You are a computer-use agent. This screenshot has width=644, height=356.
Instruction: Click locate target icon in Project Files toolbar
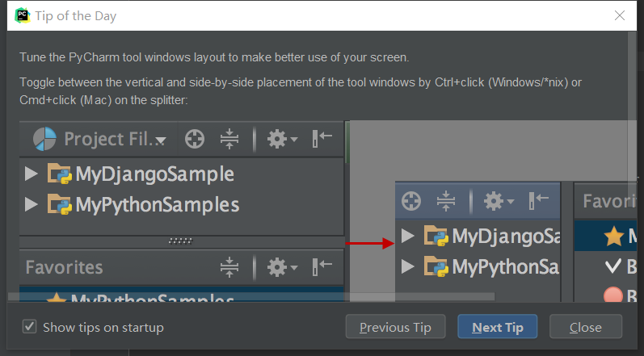(x=194, y=140)
